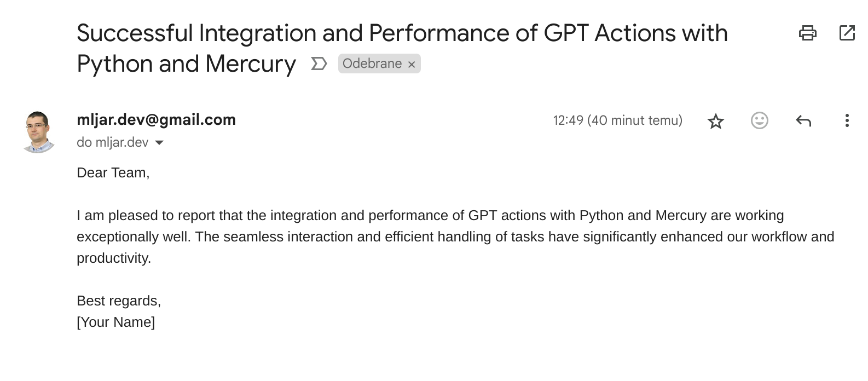Click the "Best regards," closing line
The height and width of the screenshot is (381, 868).
point(118,301)
